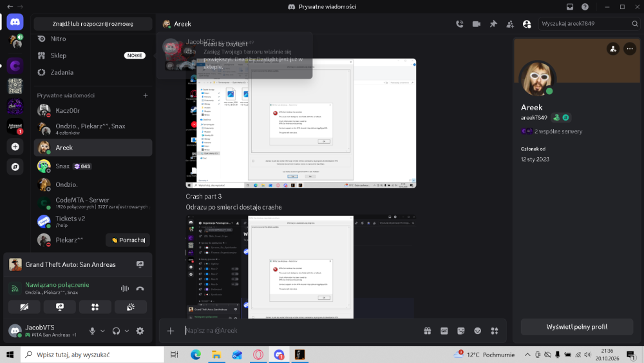The image size is (644, 363).
Task: Open conversation with Snax
Action: tap(93, 166)
